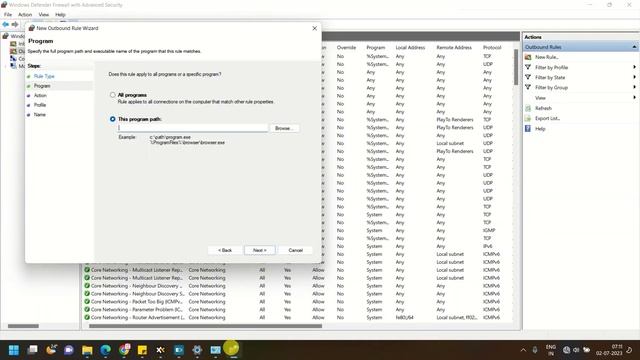This screenshot has height=360, width=640.
Task: Click the Protocol column header
Action: pos(492,48)
